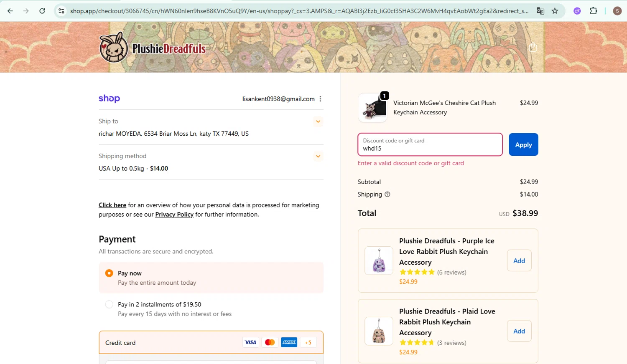Open the Extensions puzzle icon
This screenshot has width=627, height=364.
tap(594, 11)
